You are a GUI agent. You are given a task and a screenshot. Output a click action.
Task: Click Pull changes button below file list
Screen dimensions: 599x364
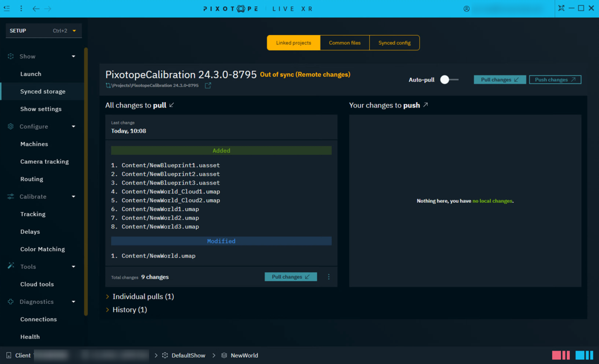pos(290,277)
